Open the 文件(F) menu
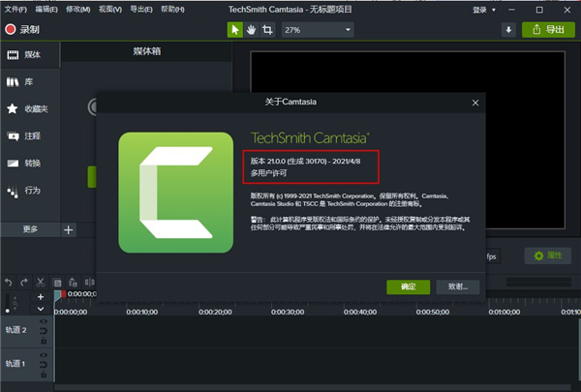 click(x=15, y=10)
